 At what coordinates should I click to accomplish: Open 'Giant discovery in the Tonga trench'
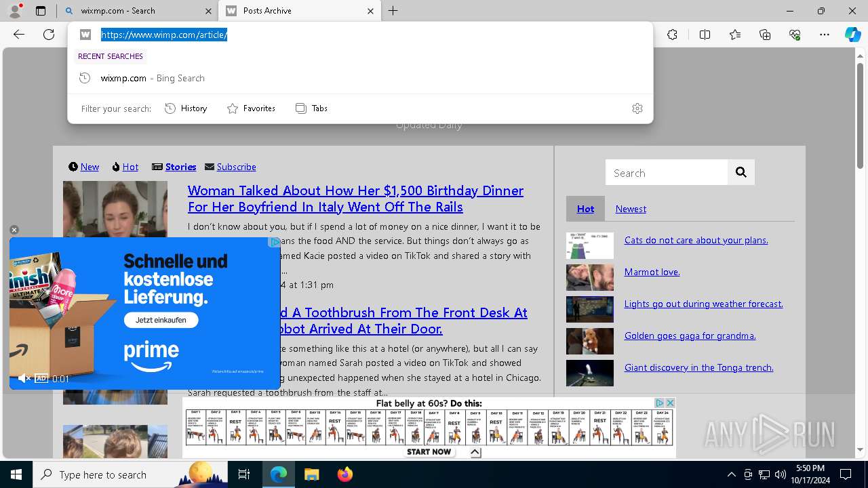698,367
